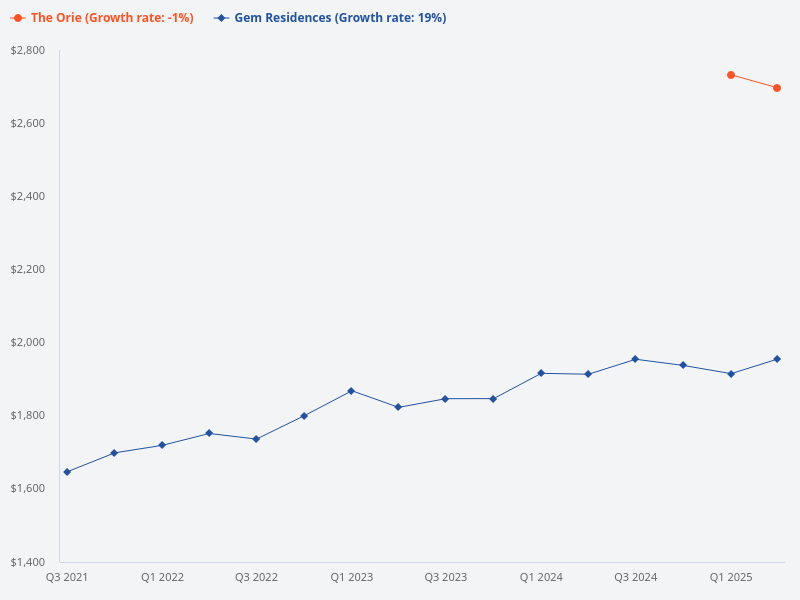Select Gem Residences Q3 2023 data point
This screenshot has height=600, width=800.
tap(446, 399)
